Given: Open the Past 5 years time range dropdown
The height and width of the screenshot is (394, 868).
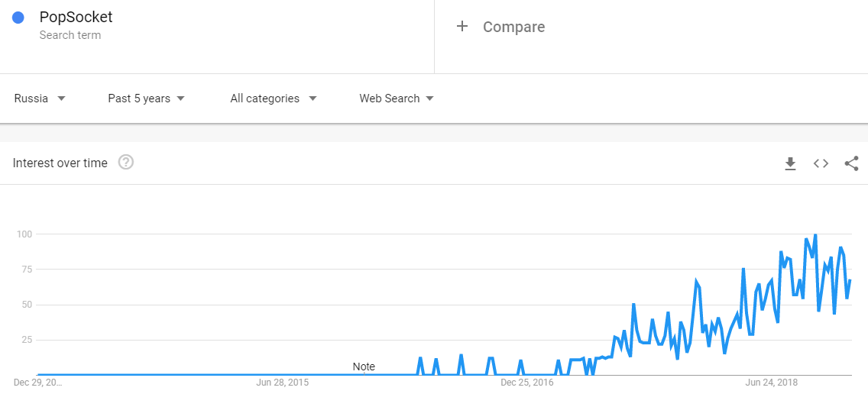Looking at the screenshot, I should (x=146, y=98).
